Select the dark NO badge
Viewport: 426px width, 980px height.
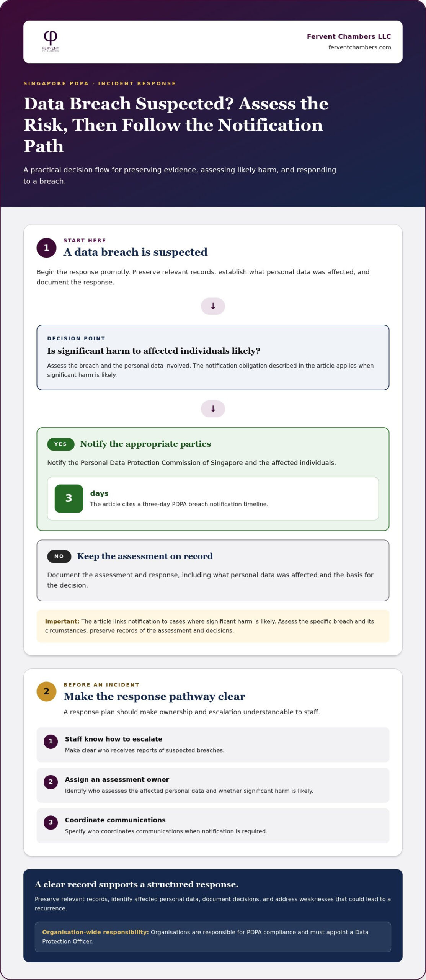pyautogui.click(x=59, y=556)
